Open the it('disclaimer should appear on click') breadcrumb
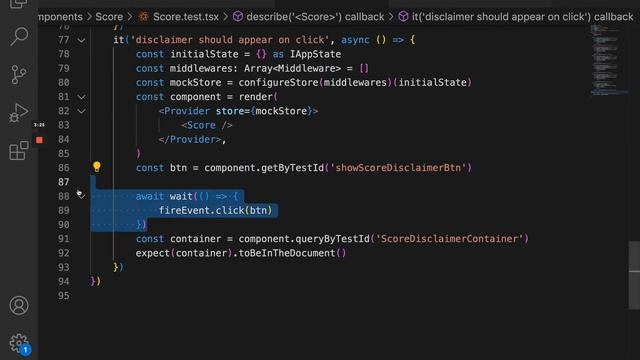Screen dimensions: 640x360 [522, 17]
